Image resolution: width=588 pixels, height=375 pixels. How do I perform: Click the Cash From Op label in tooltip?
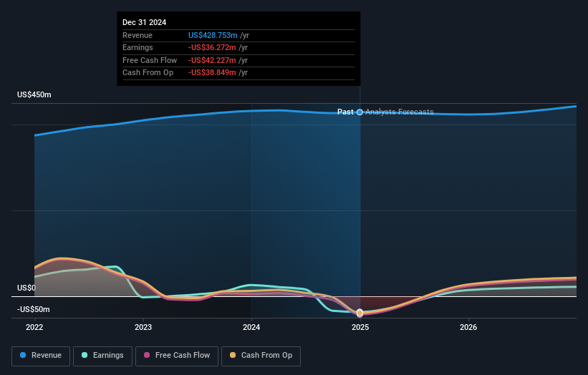[x=148, y=73]
